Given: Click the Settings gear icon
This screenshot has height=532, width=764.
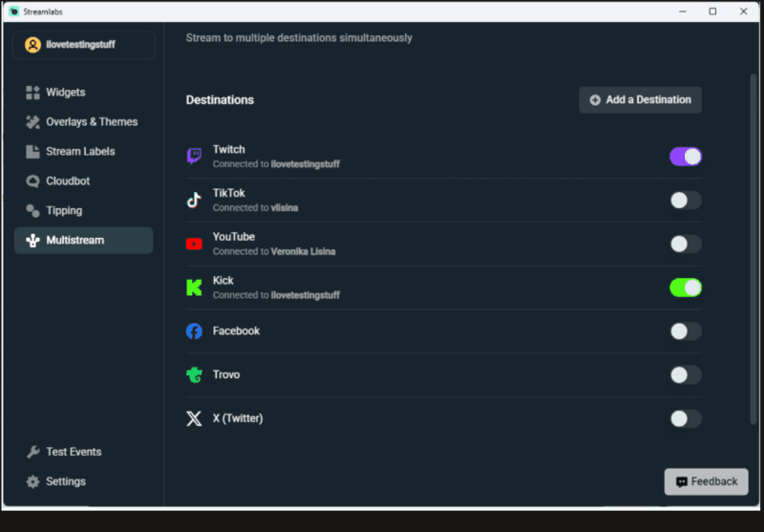Looking at the screenshot, I should coord(32,481).
